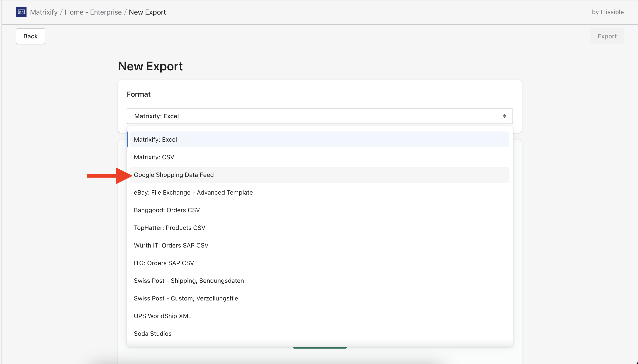
Task: Select eBay: File Exchange - Advanced Template
Action: point(193,193)
